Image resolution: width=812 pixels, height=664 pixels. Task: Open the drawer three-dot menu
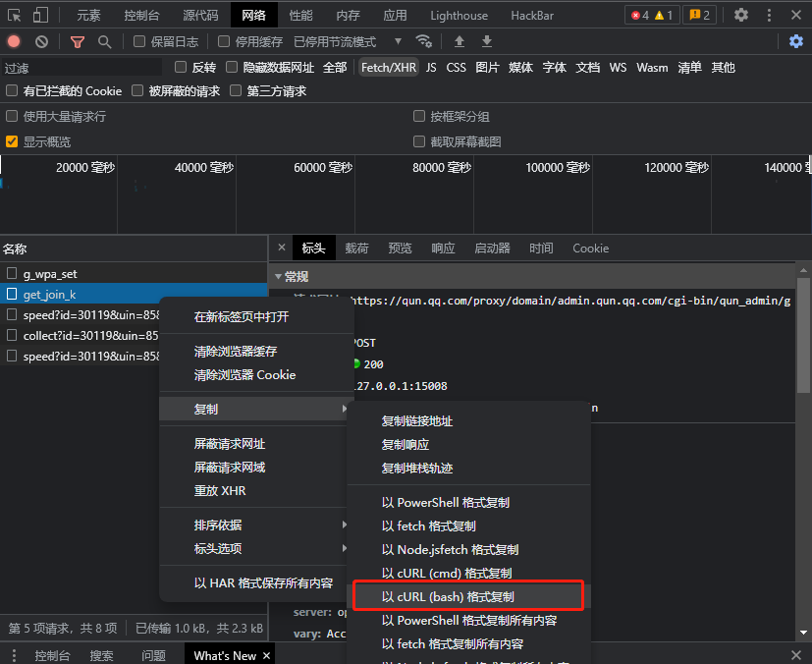14,655
